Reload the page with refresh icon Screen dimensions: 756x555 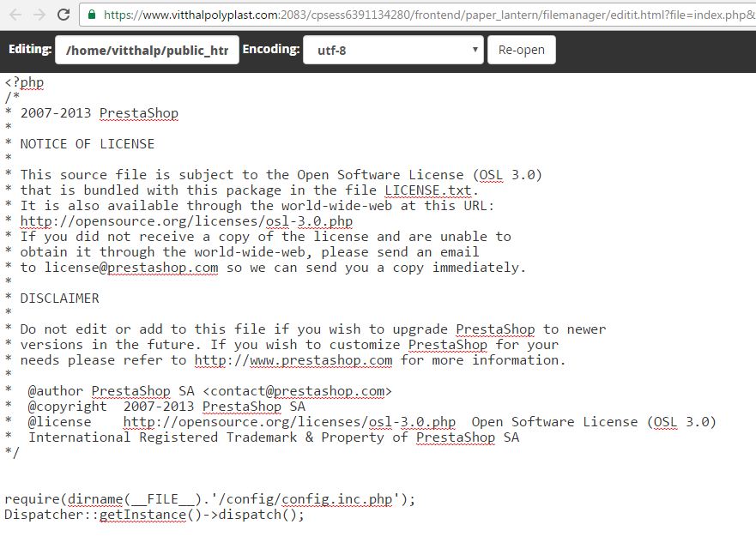(x=64, y=15)
